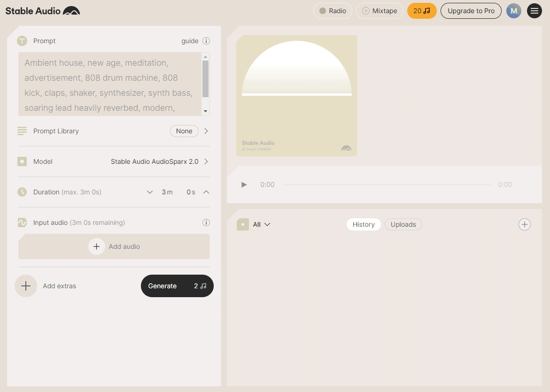Switch to the History tab
The height and width of the screenshot is (392, 550).
(x=364, y=224)
